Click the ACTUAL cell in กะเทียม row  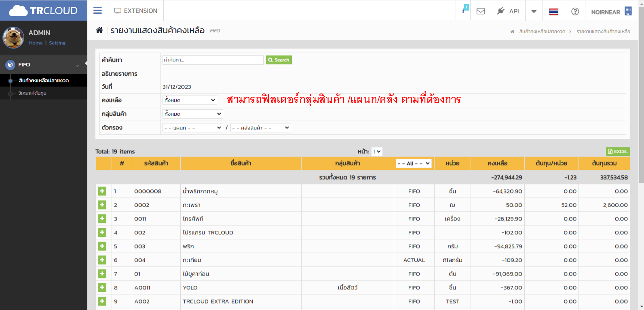click(414, 260)
